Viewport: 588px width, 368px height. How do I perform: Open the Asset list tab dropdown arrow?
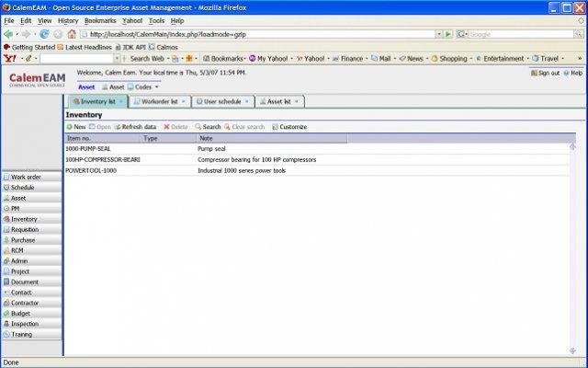296,102
